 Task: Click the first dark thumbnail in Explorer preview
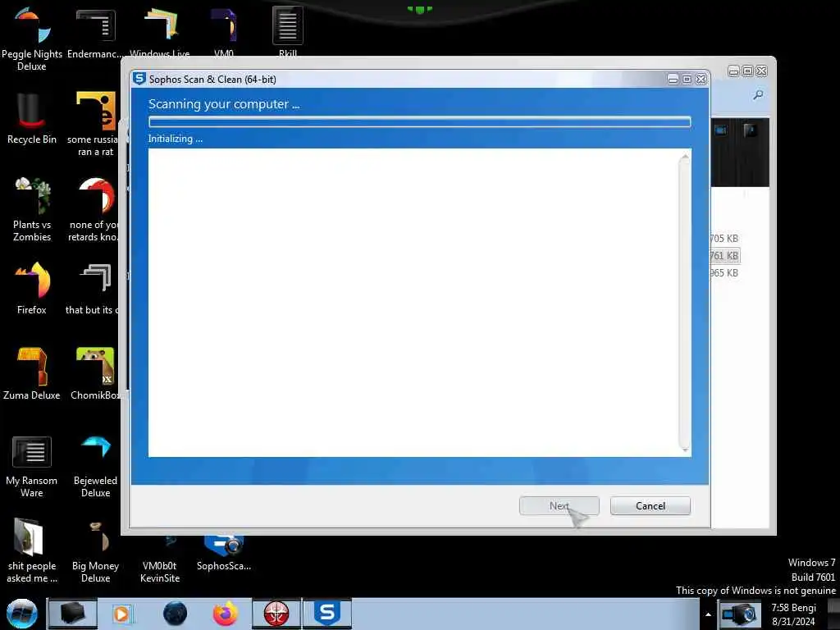[x=721, y=130]
